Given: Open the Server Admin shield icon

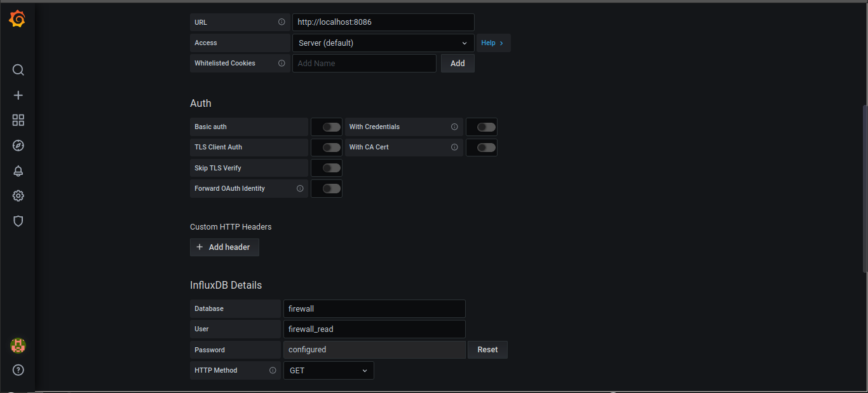Looking at the screenshot, I should pyautogui.click(x=18, y=221).
